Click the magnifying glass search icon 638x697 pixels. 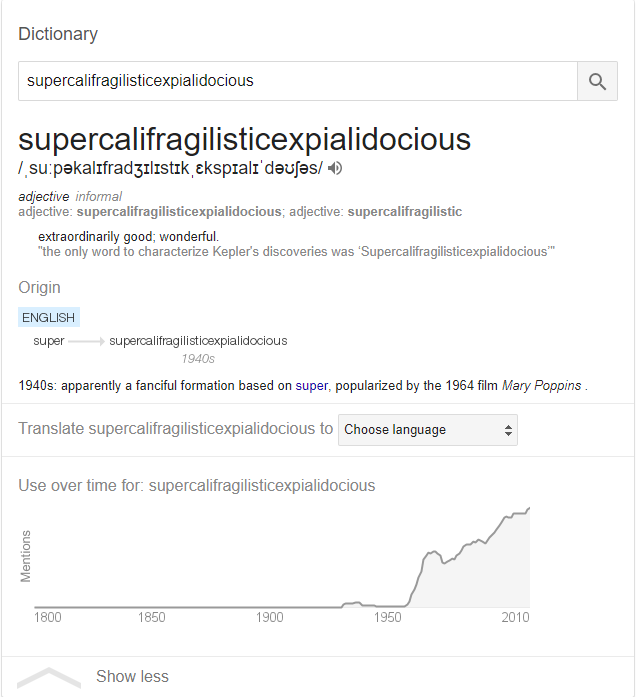tap(597, 81)
